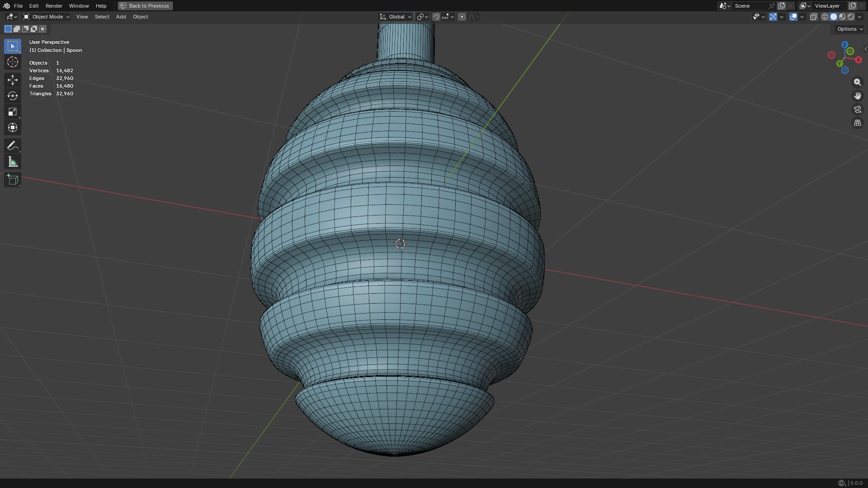Toggle show gizmo button

773,17
